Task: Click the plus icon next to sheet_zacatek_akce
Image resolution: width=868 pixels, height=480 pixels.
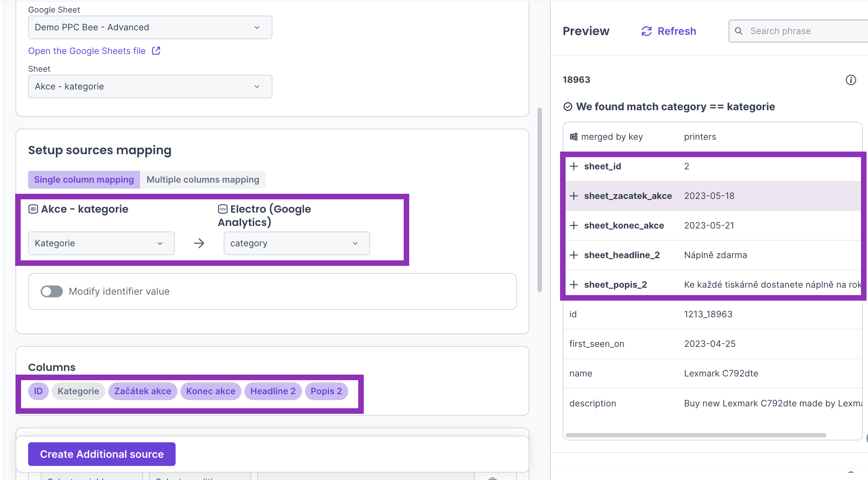Action: pos(574,196)
